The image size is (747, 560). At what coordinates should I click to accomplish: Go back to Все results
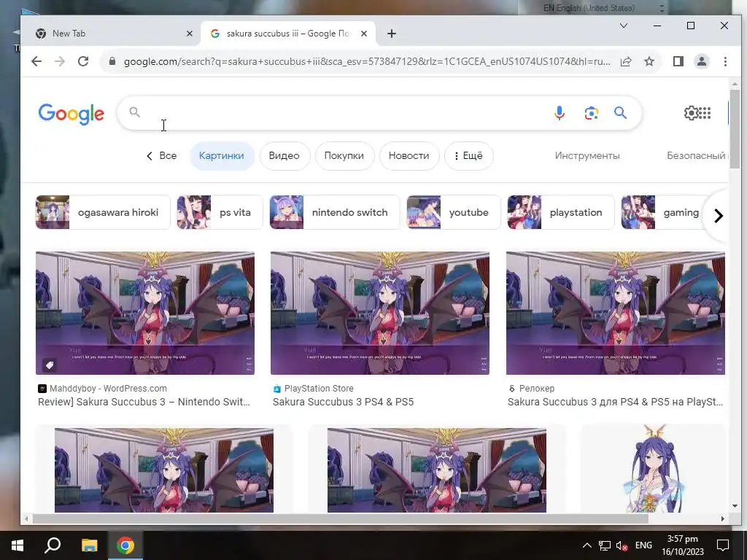pos(161,156)
